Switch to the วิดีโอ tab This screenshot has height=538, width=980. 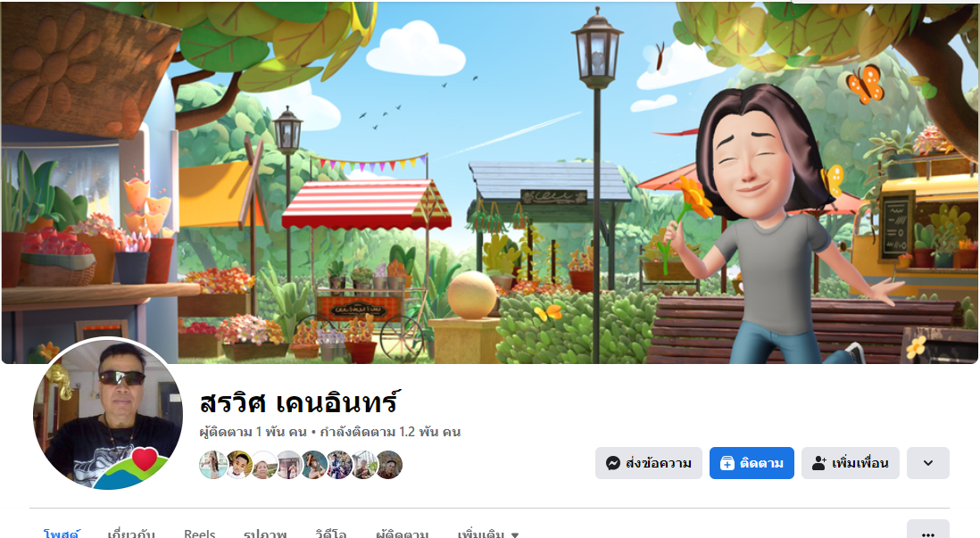tap(330, 534)
